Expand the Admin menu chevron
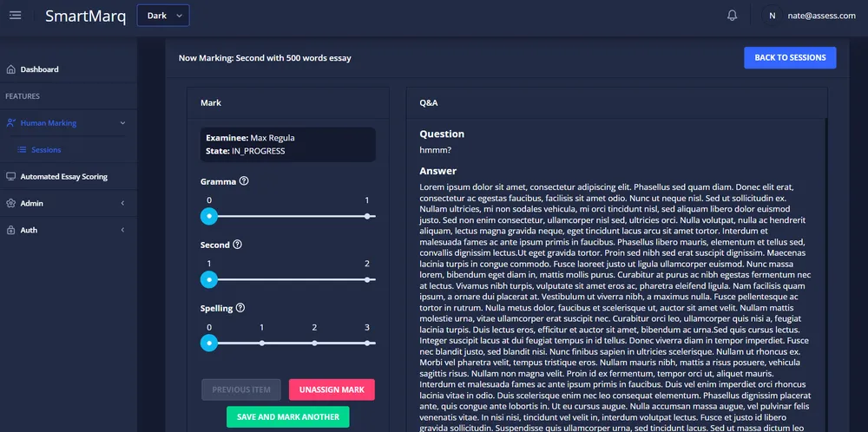This screenshot has height=432, width=868. tap(123, 204)
